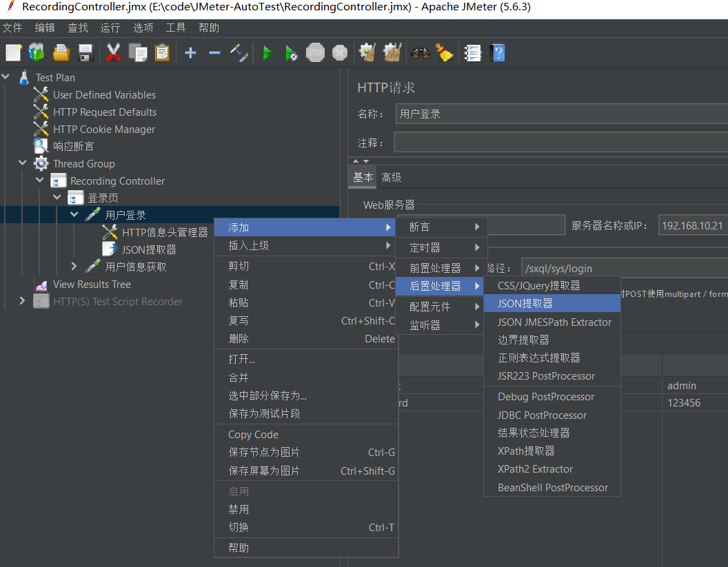Choose JSON提取器 from post-processor list
728x567 pixels.
click(x=552, y=303)
